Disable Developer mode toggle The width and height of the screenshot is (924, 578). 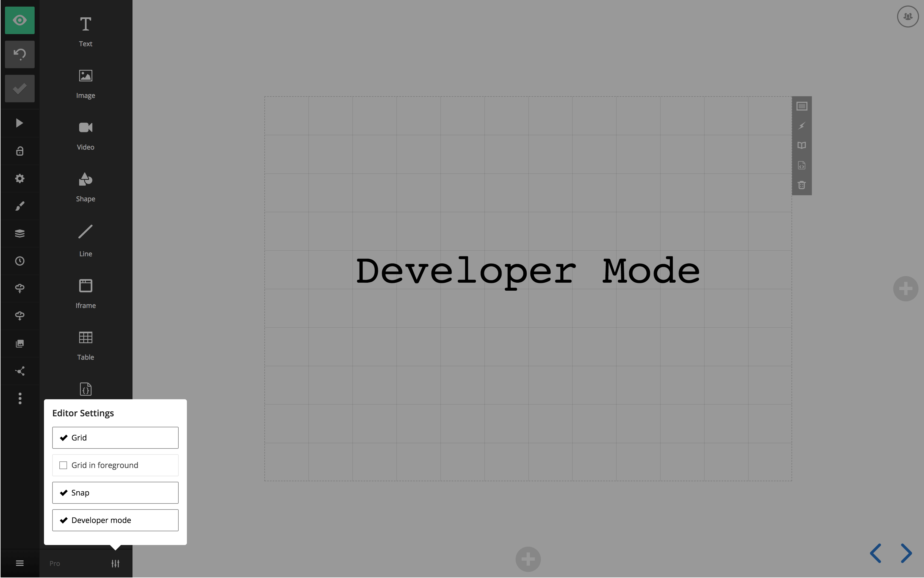coord(115,520)
